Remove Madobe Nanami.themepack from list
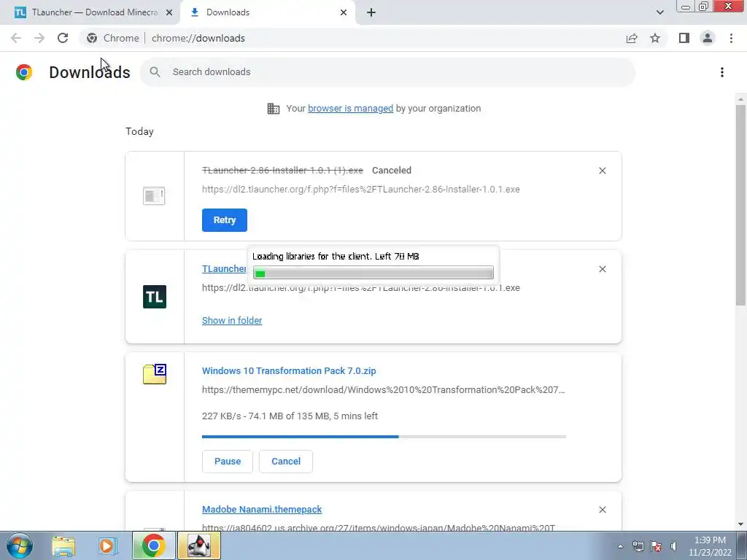This screenshot has height=560, width=747. click(602, 510)
